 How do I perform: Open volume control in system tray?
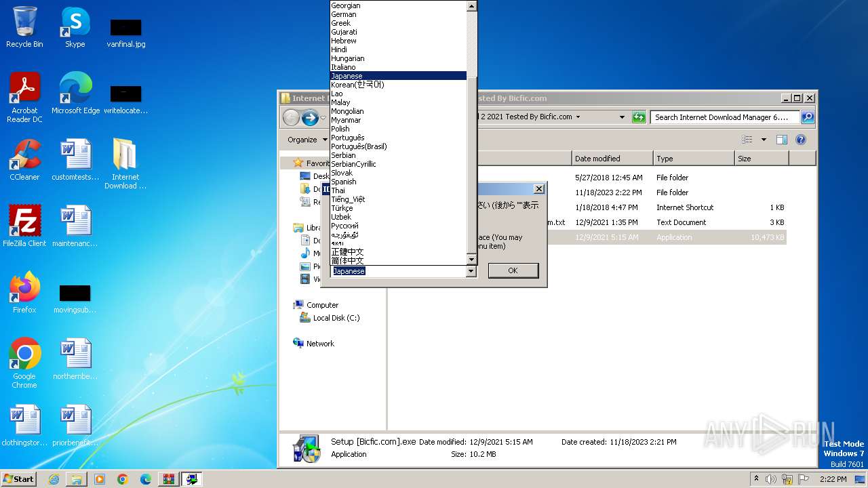(771, 479)
